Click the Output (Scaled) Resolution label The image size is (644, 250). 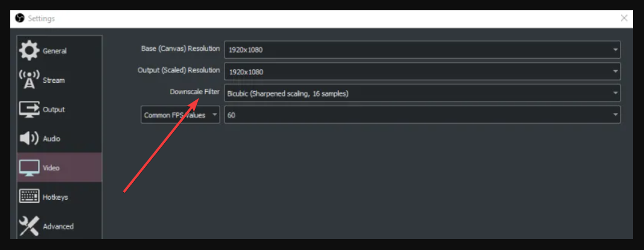[179, 70]
